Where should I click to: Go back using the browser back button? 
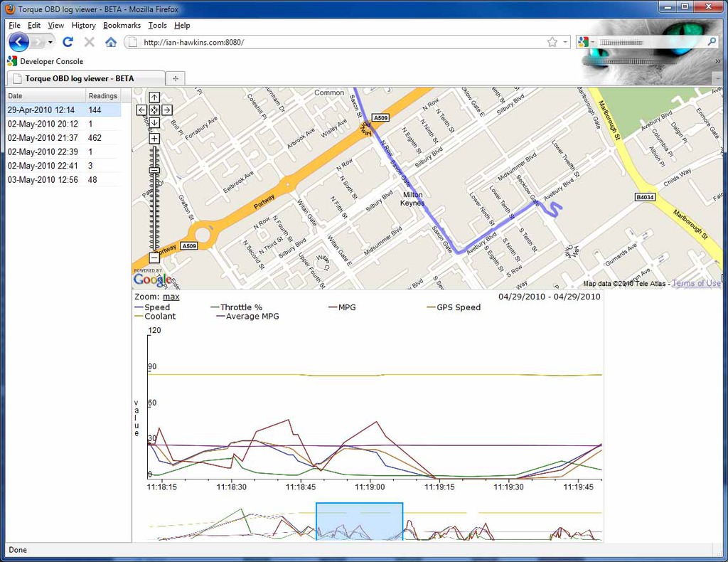(x=19, y=42)
